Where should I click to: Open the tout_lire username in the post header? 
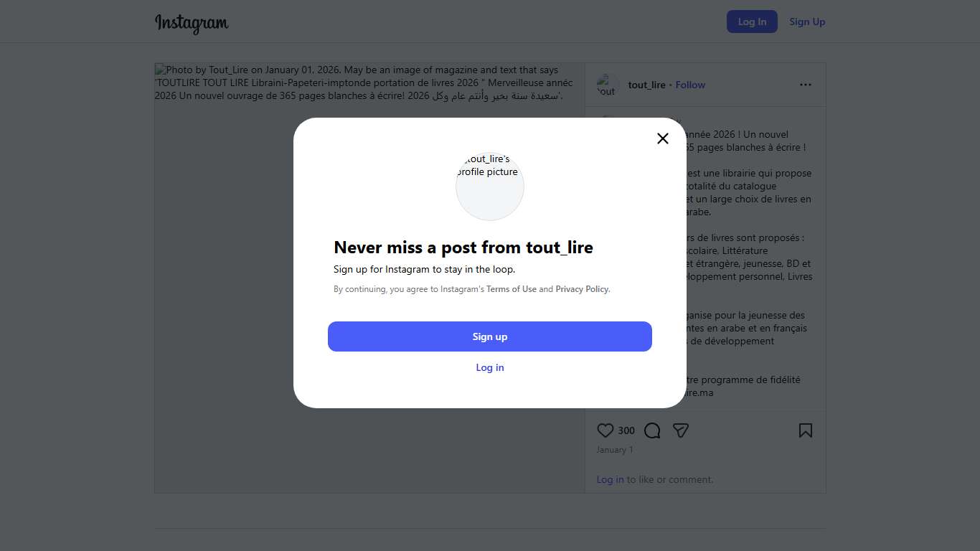[646, 85]
